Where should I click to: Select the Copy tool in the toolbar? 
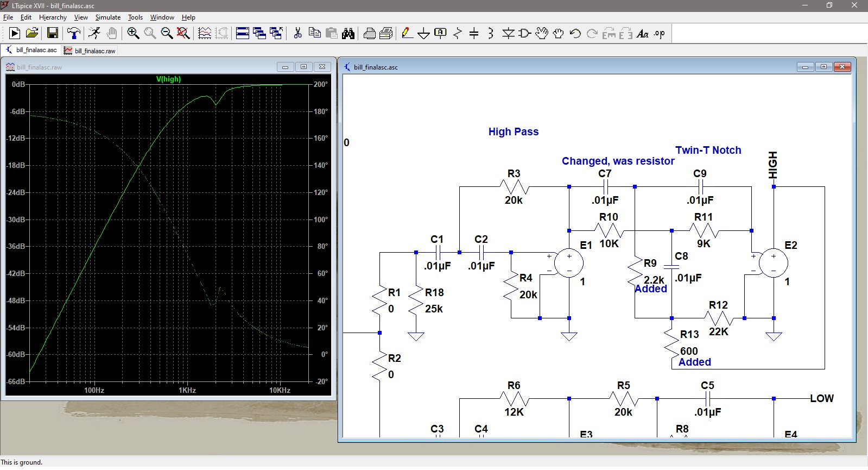coord(314,34)
